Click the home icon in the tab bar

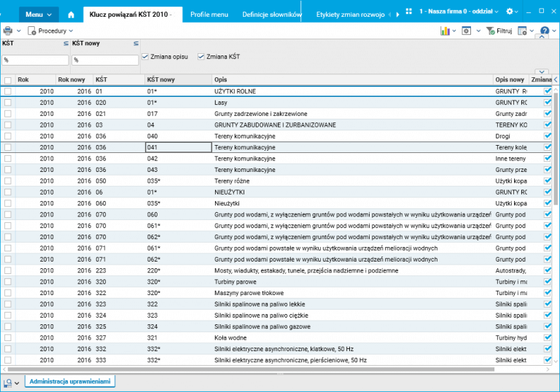point(71,14)
